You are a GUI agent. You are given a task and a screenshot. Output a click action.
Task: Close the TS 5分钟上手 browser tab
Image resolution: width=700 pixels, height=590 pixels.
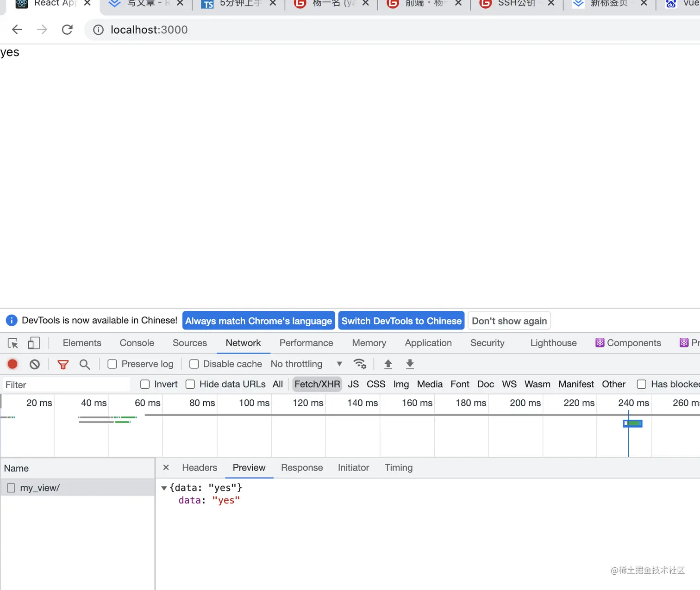pyautogui.click(x=273, y=3)
